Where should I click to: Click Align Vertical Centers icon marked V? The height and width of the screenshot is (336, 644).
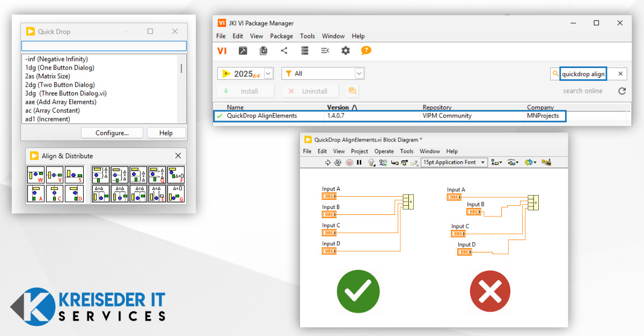pos(55,175)
